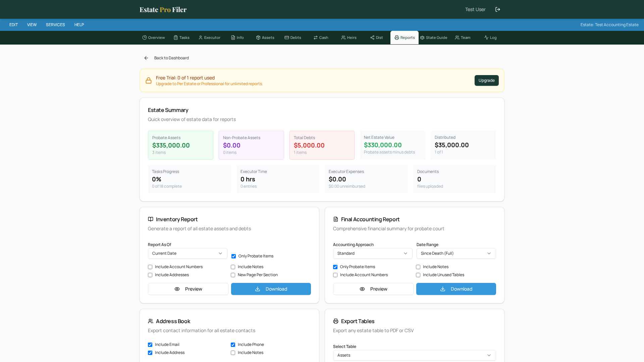Viewport: 644px width, 362px height.
Task: Click the Distributed $35,000.00 amount
Action: [x=452, y=145]
